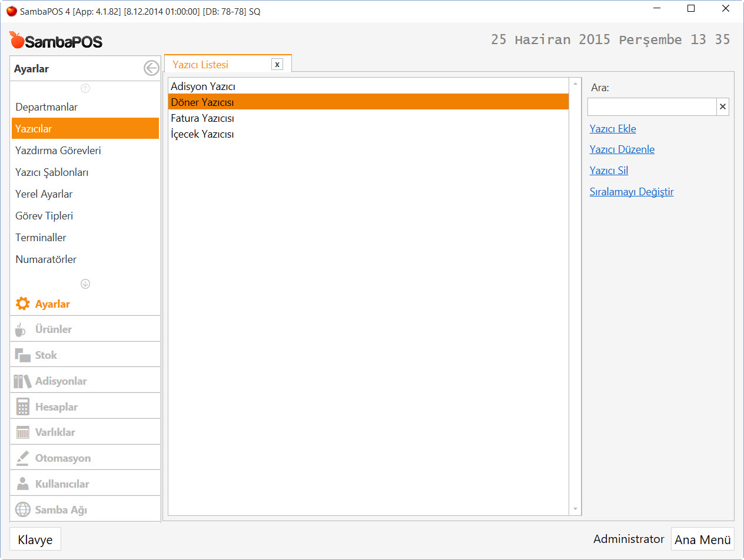Open the Stok section icon
The height and width of the screenshot is (560, 744).
22,355
